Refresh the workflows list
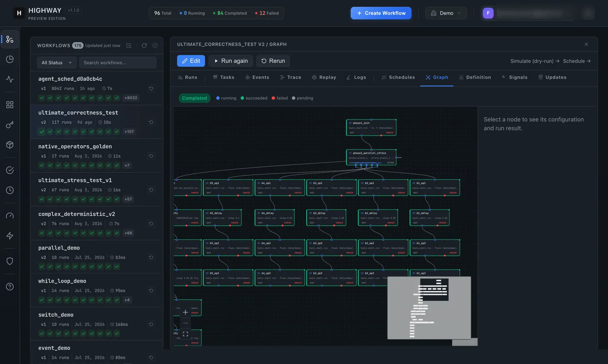 144,45
